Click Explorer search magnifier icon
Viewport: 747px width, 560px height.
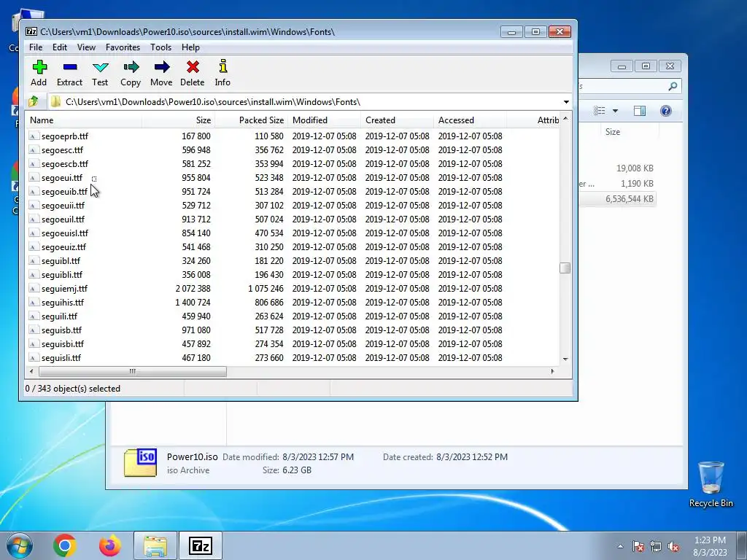[673, 86]
